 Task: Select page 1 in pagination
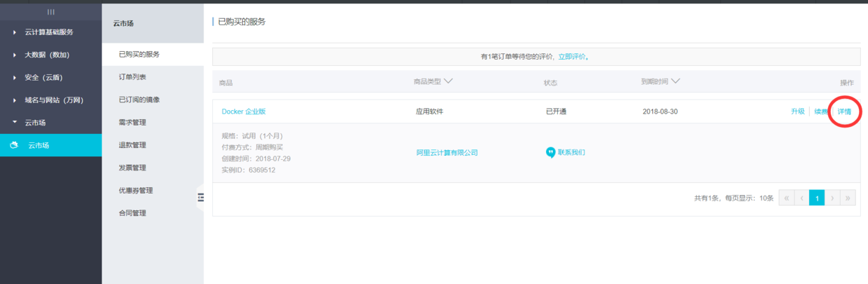(x=817, y=198)
